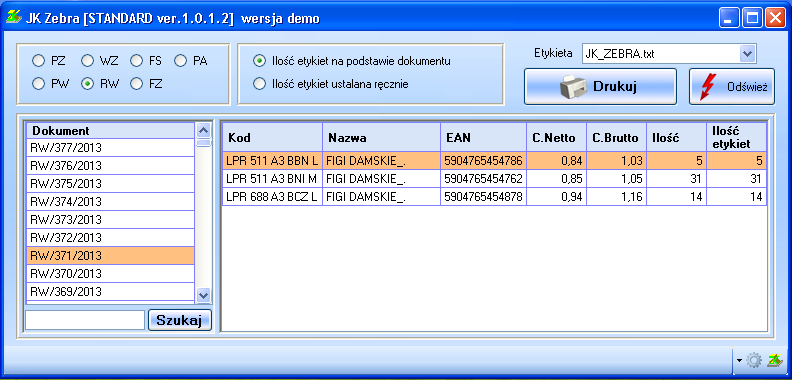Choose label count set manually
This screenshot has height=380, width=792.
click(259, 84)
